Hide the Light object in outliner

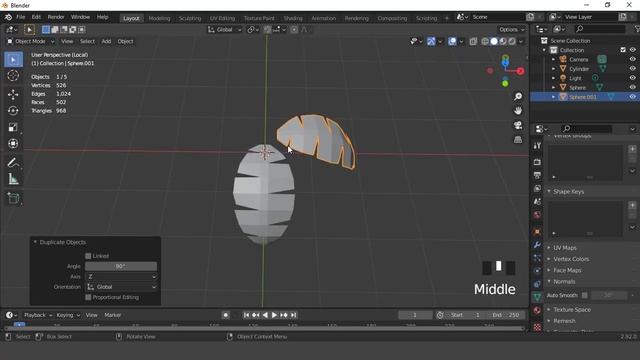point(632,78)
